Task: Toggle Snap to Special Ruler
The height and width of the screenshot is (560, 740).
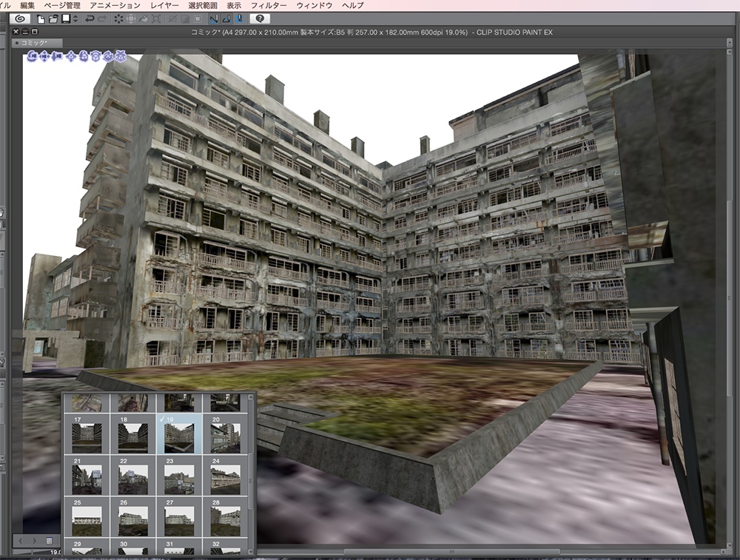Action: [x=226, y=19]
